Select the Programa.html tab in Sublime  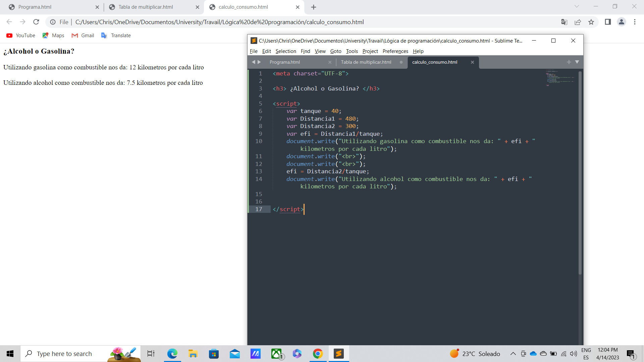[284, 62]
